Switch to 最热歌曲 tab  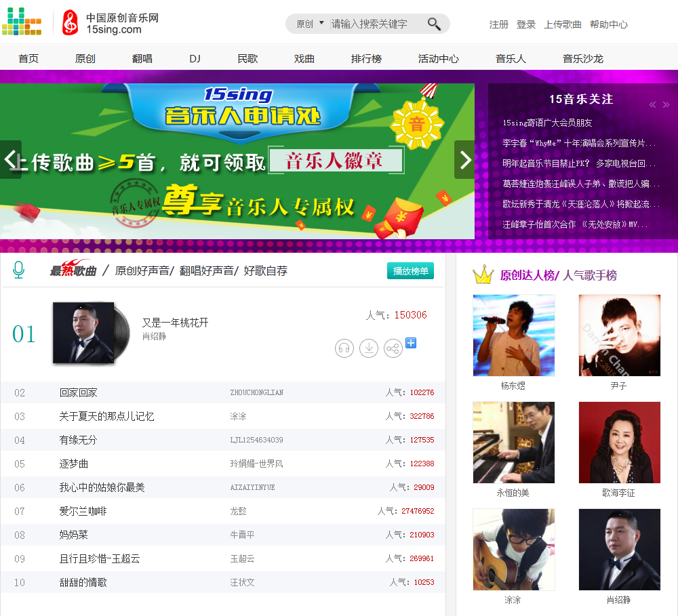click(x=73, y=269)
